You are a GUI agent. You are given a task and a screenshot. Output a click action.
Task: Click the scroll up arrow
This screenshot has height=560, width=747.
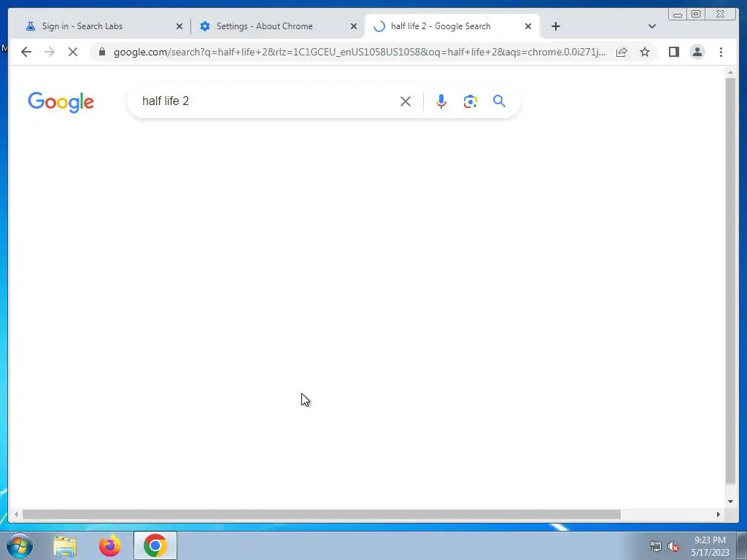(x=730, y=73)
